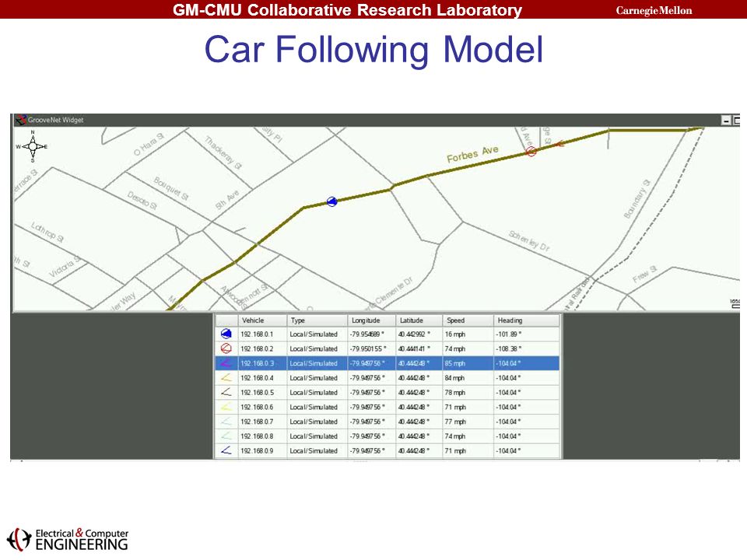Viewport: 747px width, 560px height.
Task: Click the 40.444141° latitude cell
Action: [419, 348]
